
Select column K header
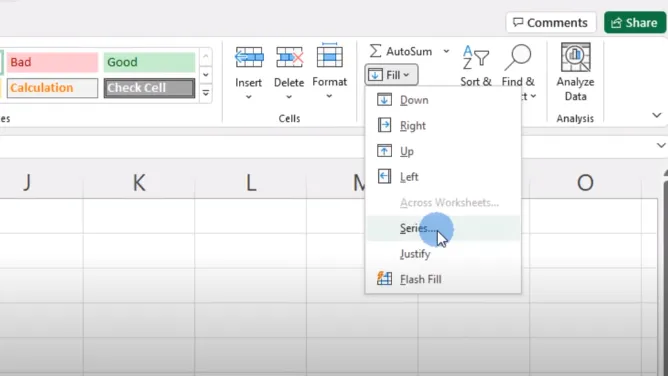tap(139, 183)
